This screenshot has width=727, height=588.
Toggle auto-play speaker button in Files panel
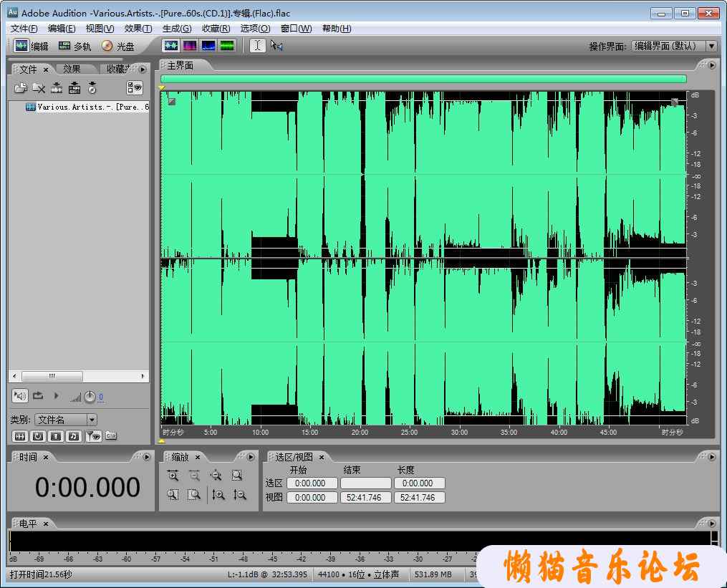tap(20, 396)
